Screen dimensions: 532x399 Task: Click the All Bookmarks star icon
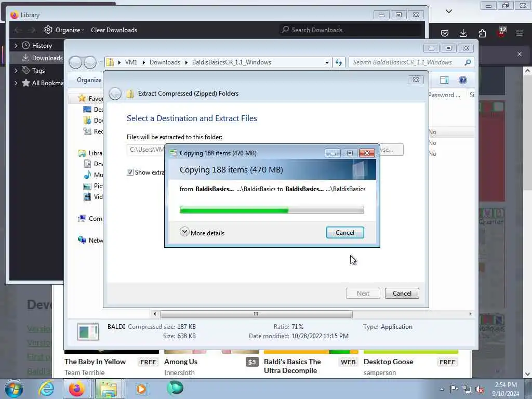pyautogui.click(x=26, y=83)
